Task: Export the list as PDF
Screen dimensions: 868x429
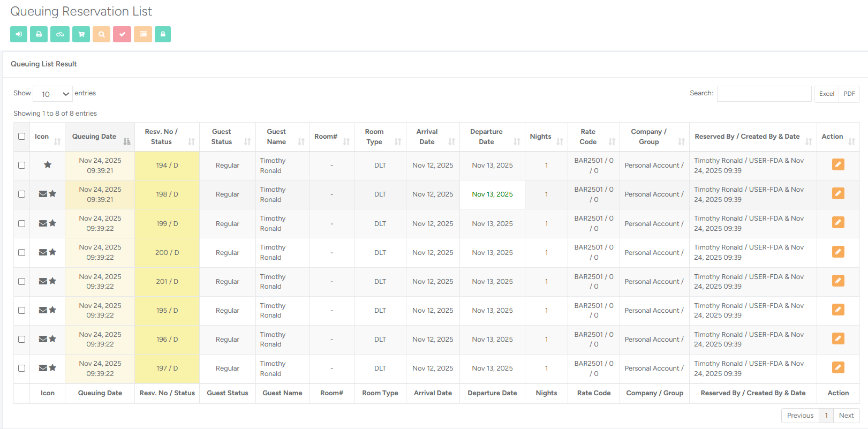Action: pos(849,94)
